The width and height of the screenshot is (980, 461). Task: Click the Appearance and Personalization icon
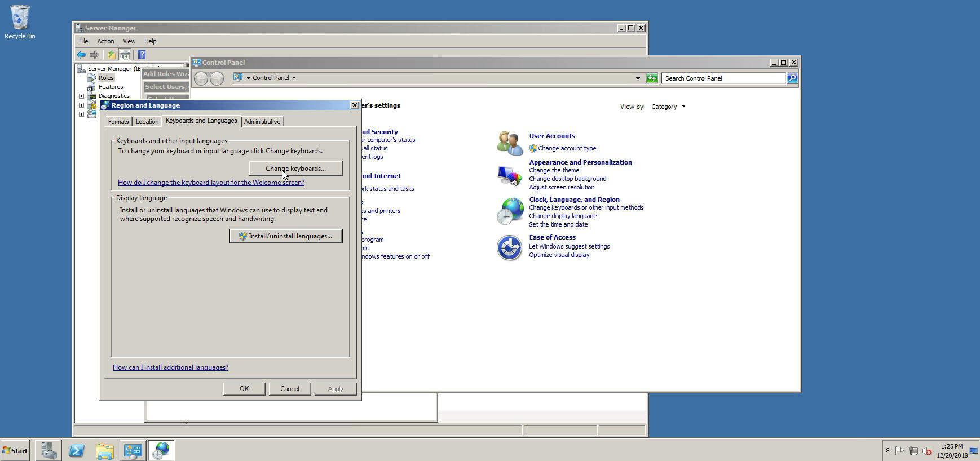point(509,175)
